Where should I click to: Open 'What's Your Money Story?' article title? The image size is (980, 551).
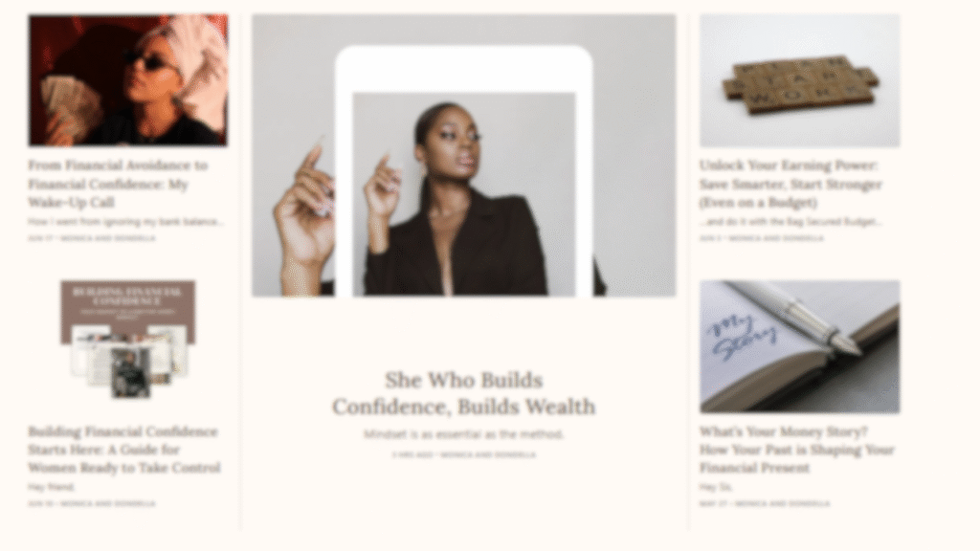pos(797,450)
